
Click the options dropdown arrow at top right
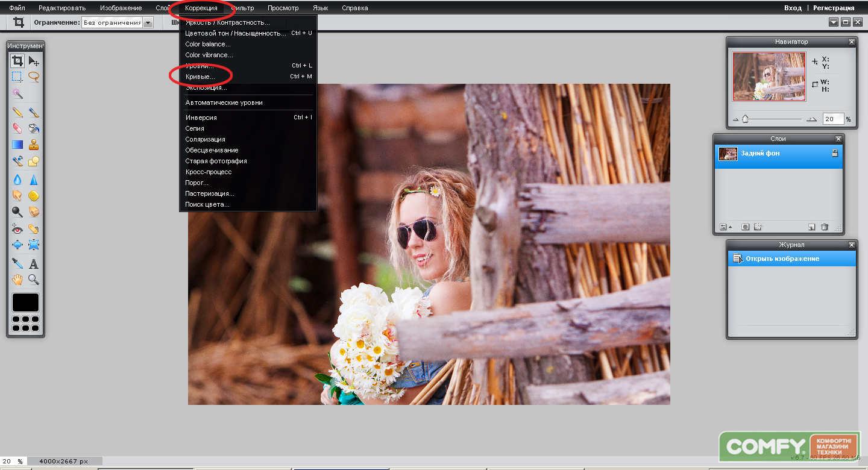click(x=834, y=22)
